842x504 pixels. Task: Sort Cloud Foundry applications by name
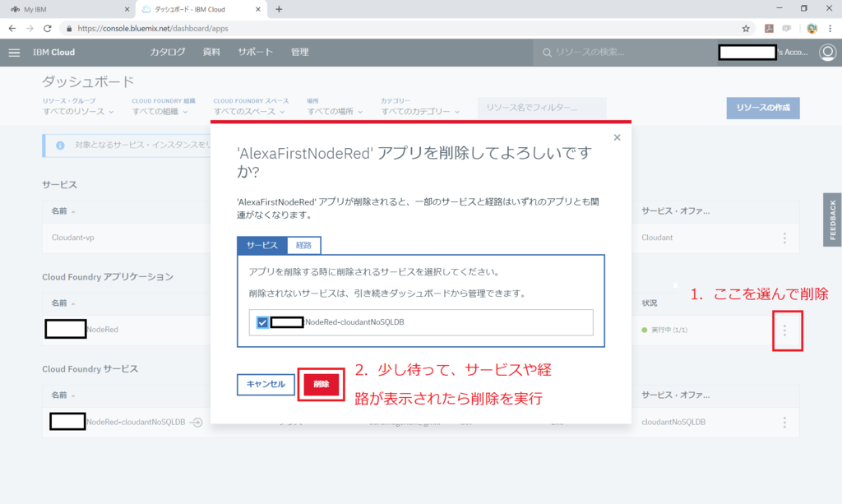62,303
